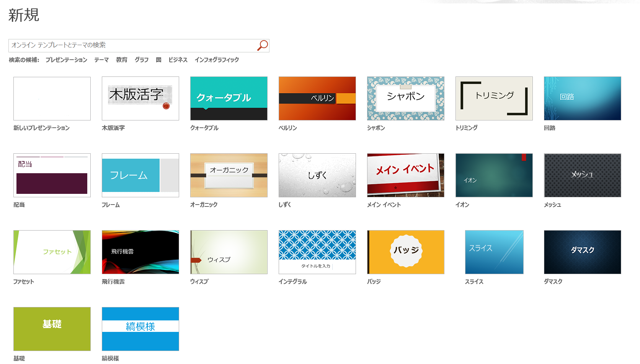Select the オーガニック wood theme
Viewport: 640px width, 364px height.
click(229, 175)
